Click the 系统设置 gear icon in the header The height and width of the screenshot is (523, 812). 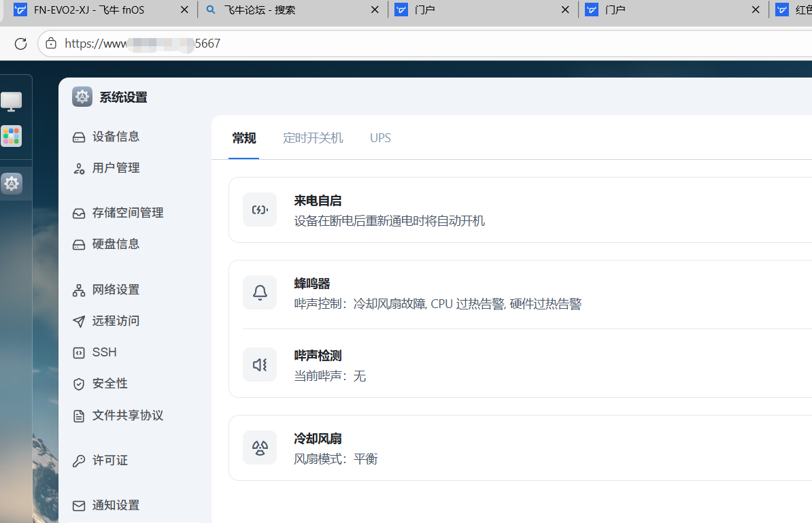tap(82, 97)
